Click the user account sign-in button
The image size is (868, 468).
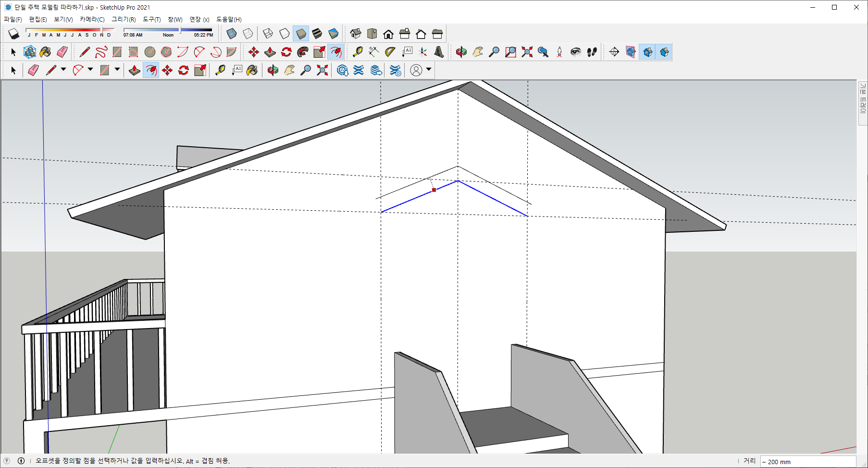pos(416,70)
